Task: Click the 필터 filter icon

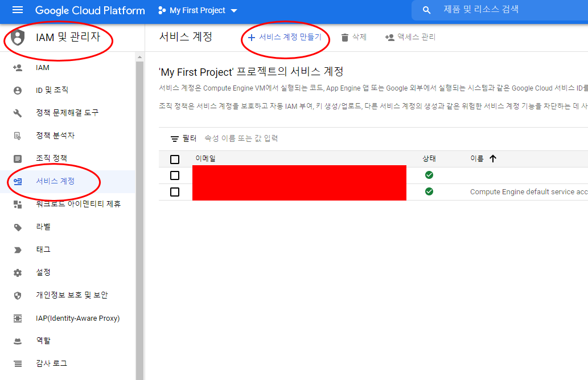Action: coord(175,138)
